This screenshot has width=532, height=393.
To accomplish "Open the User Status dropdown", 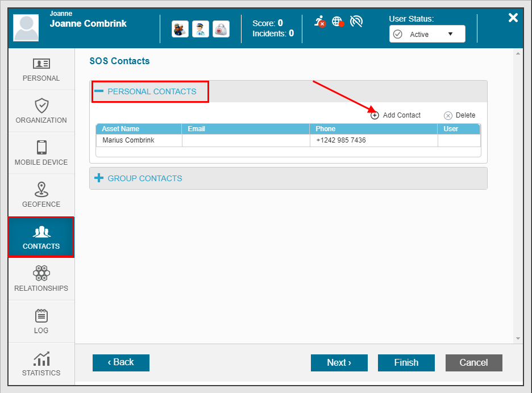I will pyautogui.click(x=427, y=34).
